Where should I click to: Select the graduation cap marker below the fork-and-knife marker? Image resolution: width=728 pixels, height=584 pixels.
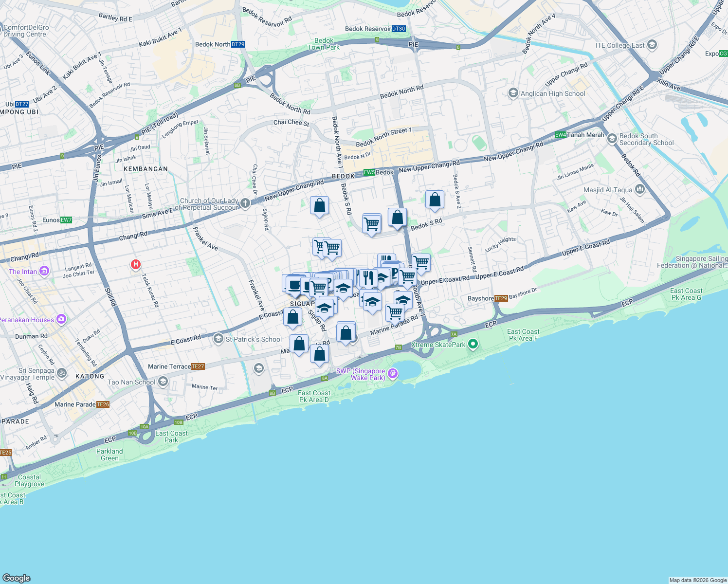pos(373,302)
